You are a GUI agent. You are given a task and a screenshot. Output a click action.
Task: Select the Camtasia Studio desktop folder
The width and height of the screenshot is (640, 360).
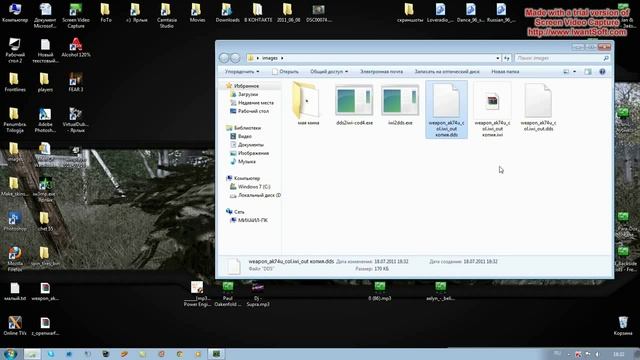pyautogui.click(x=166, y=15)
